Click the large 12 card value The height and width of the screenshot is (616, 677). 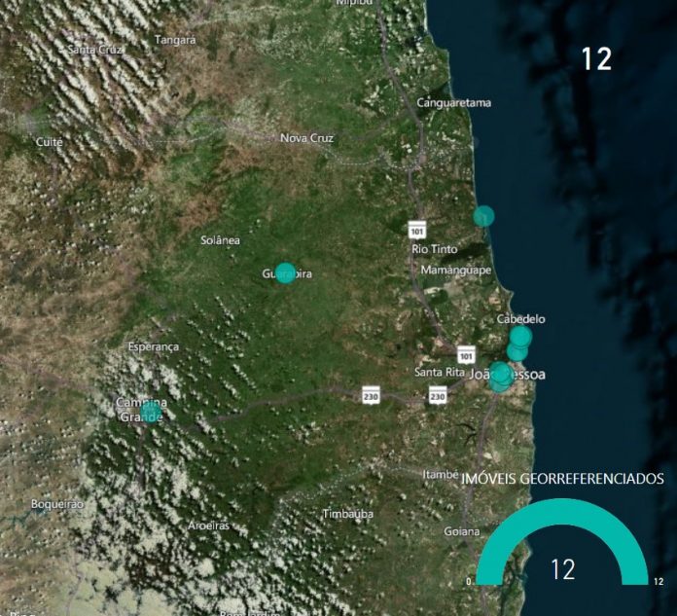596,58
